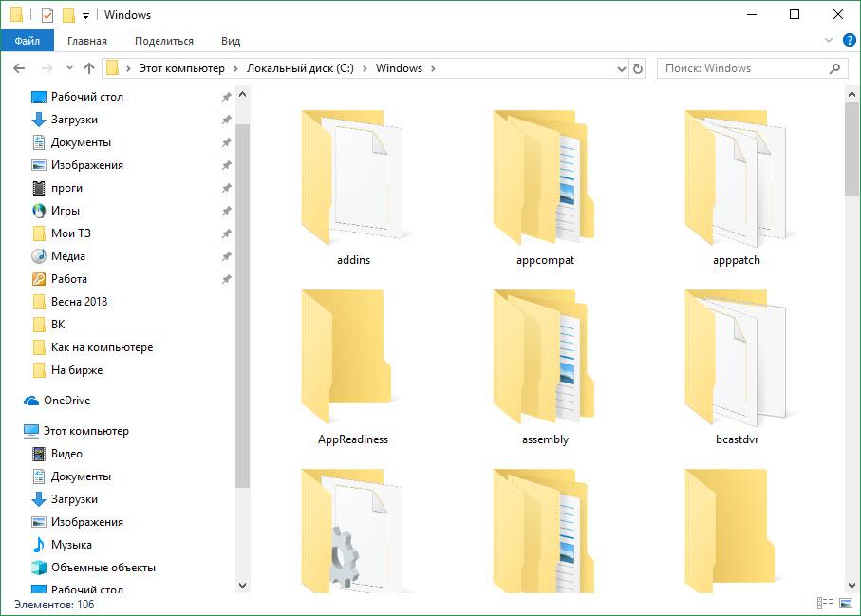Click the Properties icon in the title bar
The width and height of the screenshot is (861, 616).
[x=48, y=15]
